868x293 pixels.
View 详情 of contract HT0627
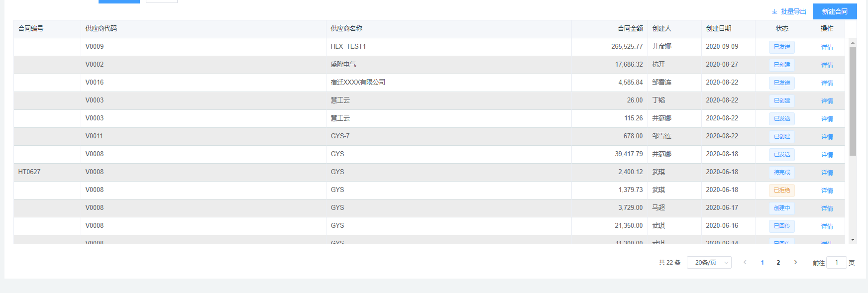pyautogui.click(x=827, y=173)
